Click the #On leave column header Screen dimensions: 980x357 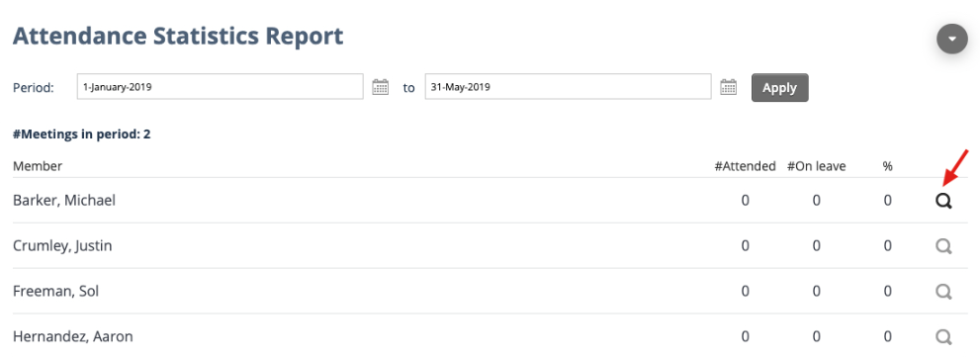pos(816,166)
